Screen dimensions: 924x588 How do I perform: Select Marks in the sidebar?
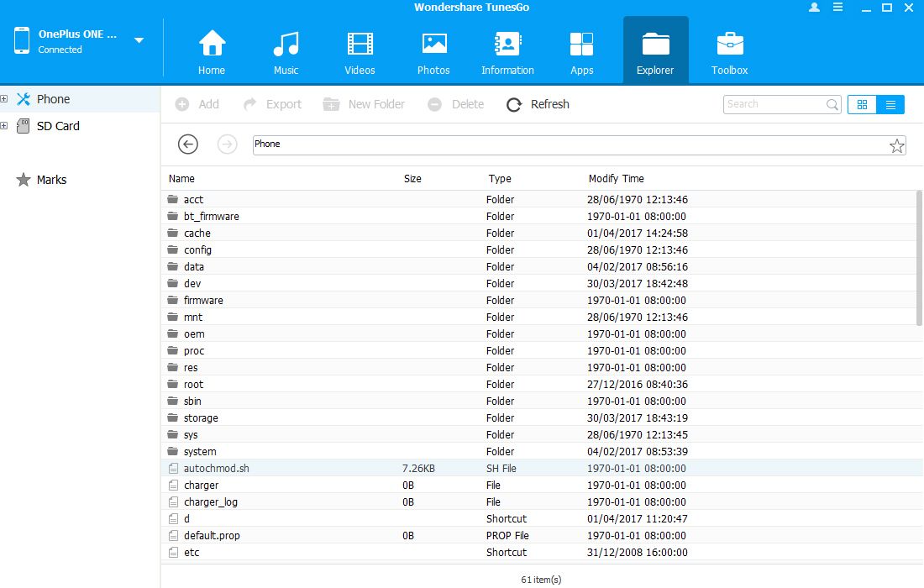point(51,180)
